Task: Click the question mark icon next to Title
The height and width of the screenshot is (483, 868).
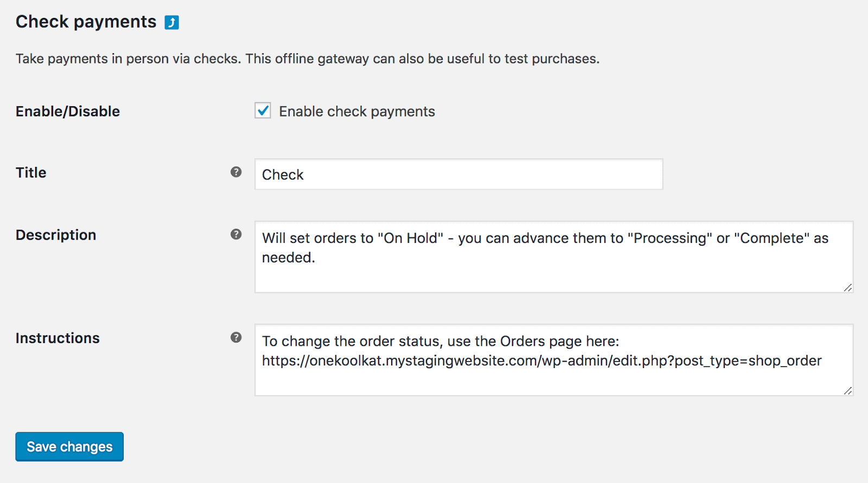Action: (236, 172)
